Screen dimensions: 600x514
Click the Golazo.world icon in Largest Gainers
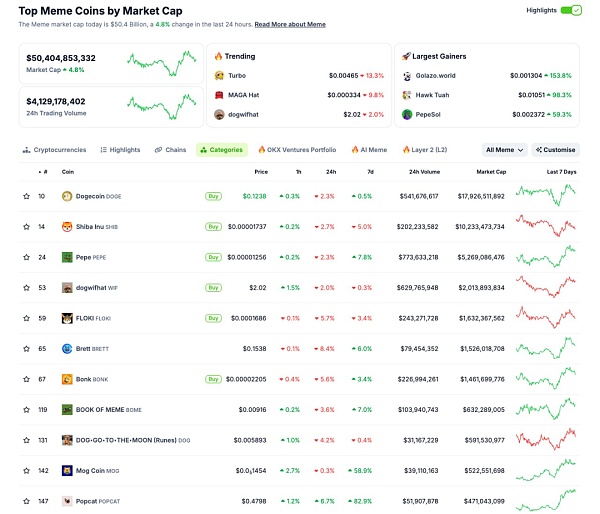(407, 75)
